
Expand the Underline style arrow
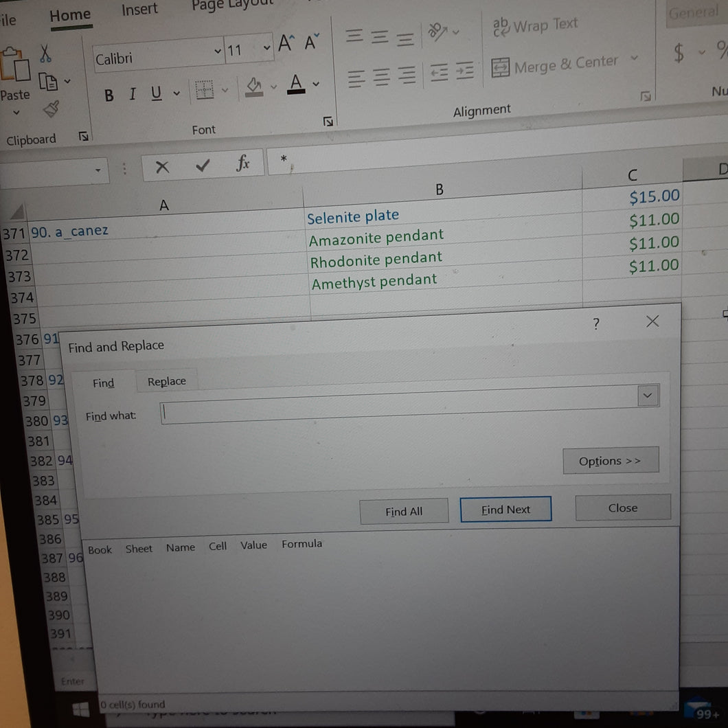pos(177,93)
